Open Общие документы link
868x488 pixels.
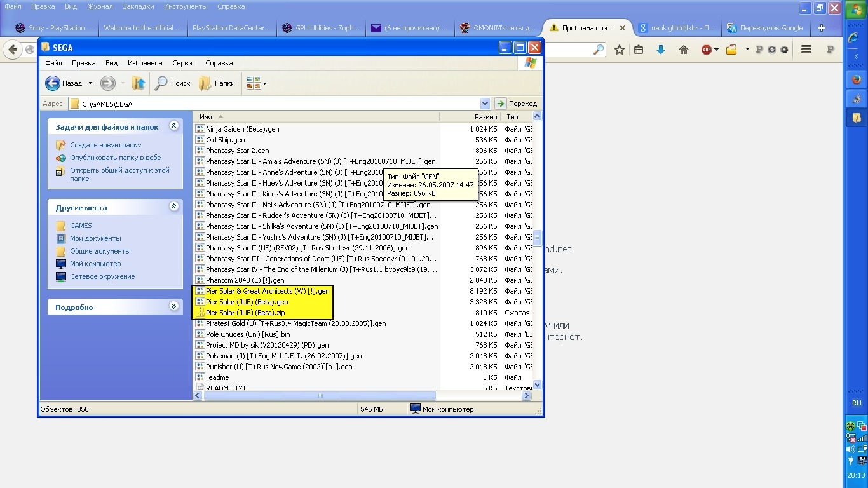pyautogui.click(x=100, y=251)
